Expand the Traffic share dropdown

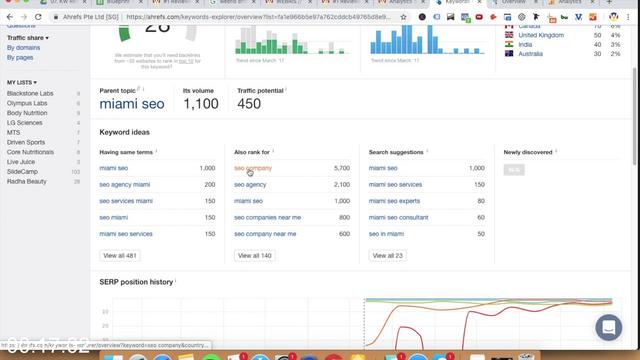pyautogui.click(x=28, y=38)
